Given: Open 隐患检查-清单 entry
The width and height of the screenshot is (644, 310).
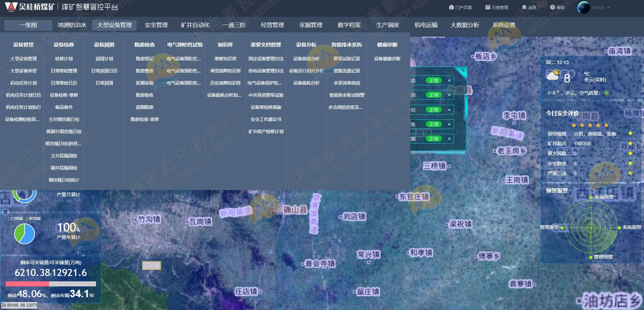Looking at the screenshot, I should (145, 119).
